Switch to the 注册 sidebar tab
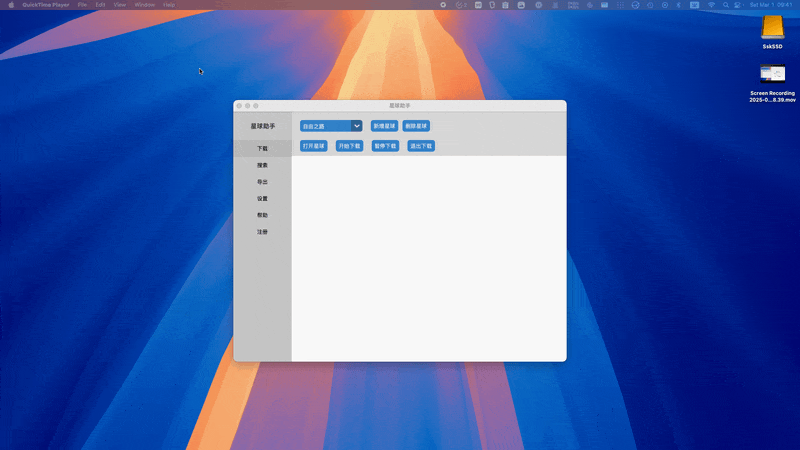The width and height of the screenshot is (800, 450). tap(262, 232)
